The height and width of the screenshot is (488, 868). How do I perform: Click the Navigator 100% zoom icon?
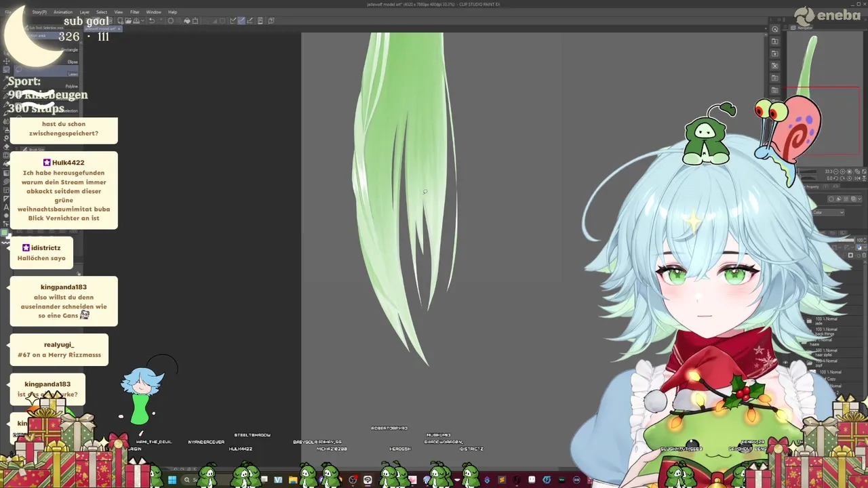coord(849,171)
